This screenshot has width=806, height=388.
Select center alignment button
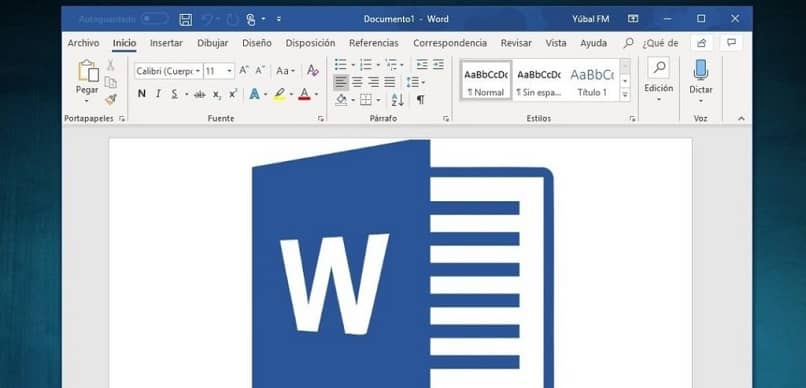pos(357,82)
